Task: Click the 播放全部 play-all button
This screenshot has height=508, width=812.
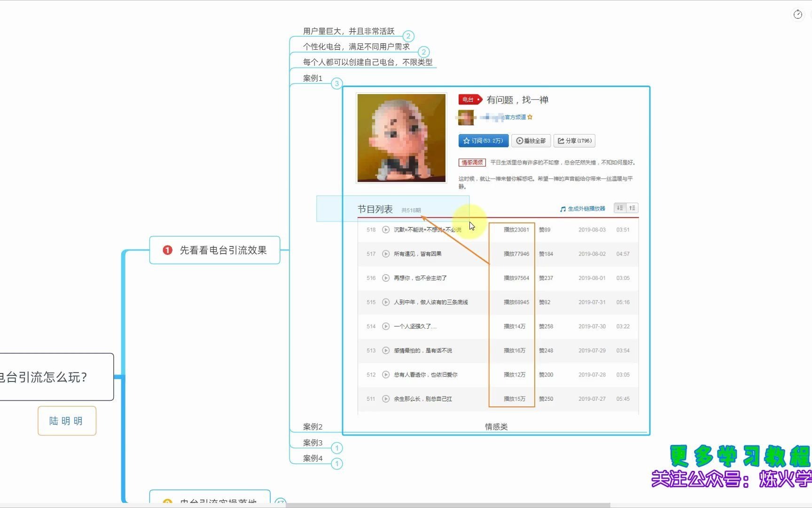Action: point(531,141)
